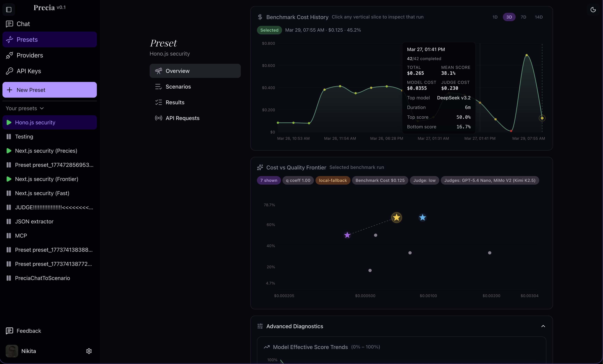Open settings gear next to Nikita
Image resolution: width=603 pixels, height=364 pixels.
pos(89,351)
